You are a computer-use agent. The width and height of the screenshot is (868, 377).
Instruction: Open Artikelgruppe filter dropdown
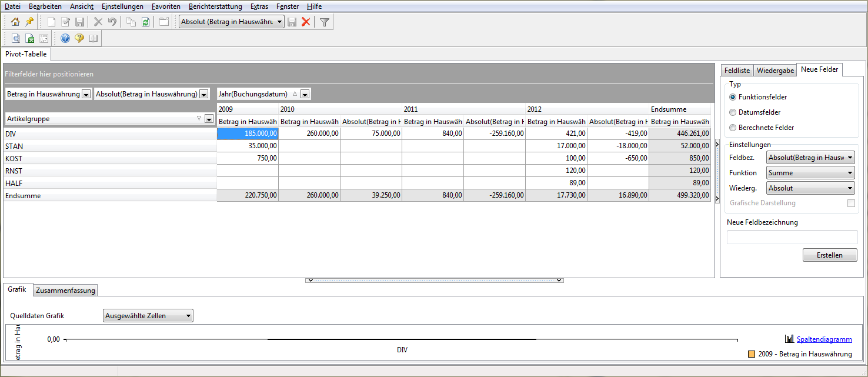pos(209,119)
